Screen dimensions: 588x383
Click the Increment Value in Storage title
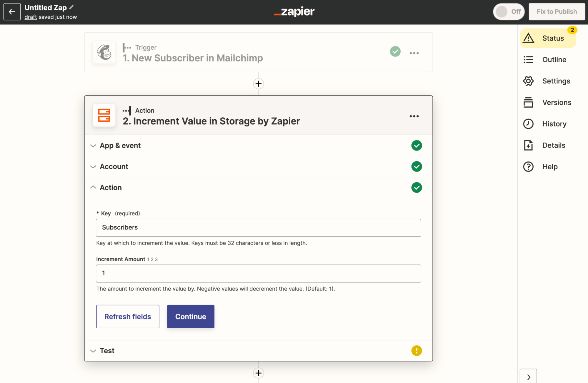tap(211, 121)
